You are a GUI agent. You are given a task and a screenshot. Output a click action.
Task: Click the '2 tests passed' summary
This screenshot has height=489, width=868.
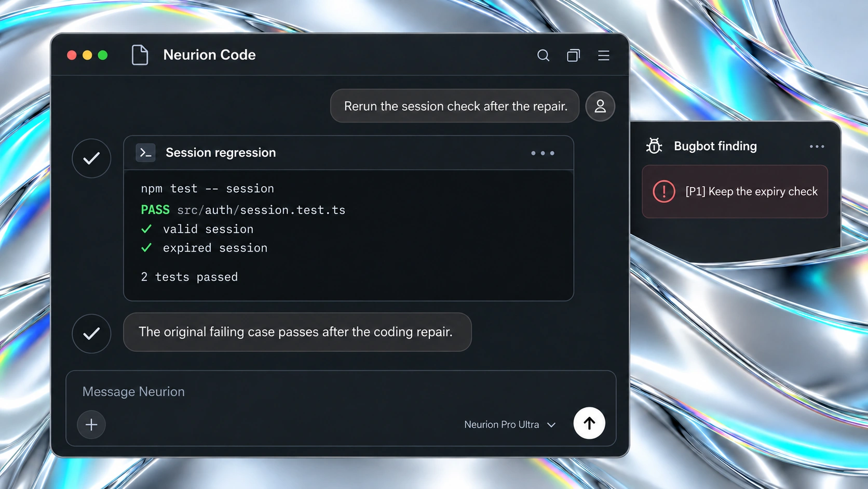[x=189, y=277]
